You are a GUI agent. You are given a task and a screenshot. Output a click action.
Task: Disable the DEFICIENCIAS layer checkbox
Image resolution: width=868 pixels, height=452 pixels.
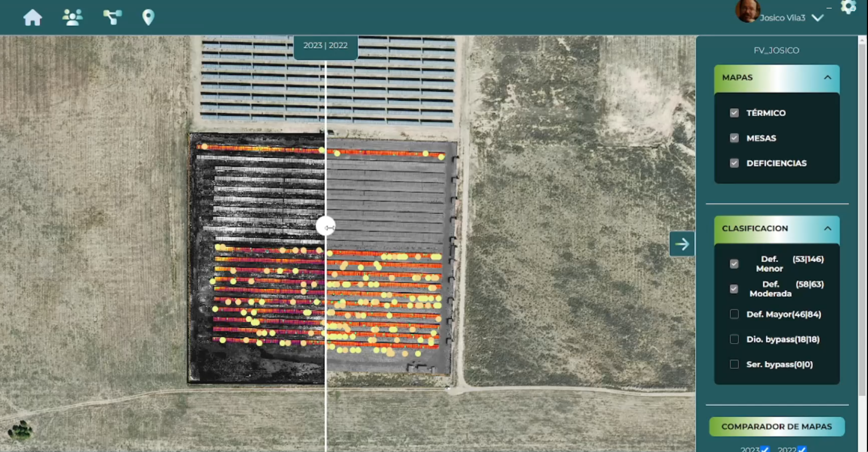(x=734, y=163)
